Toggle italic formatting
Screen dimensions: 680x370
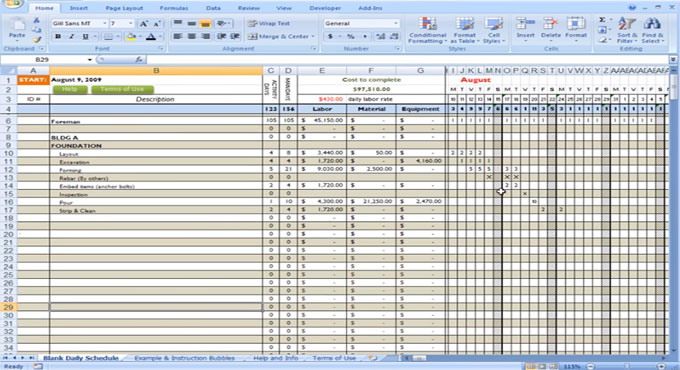(72, 36)
